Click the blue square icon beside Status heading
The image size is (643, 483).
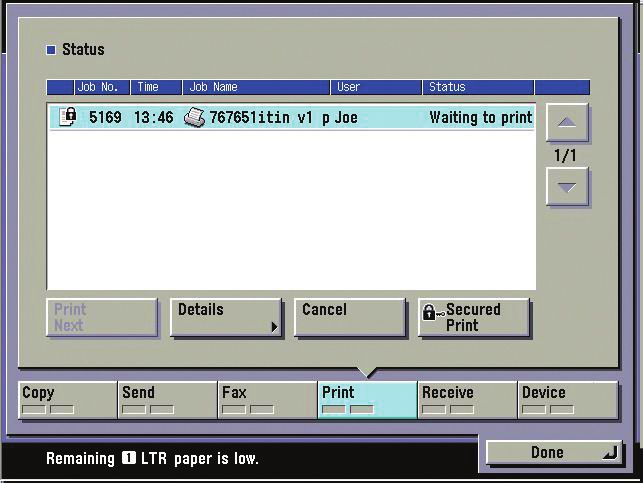pos(51,50)
